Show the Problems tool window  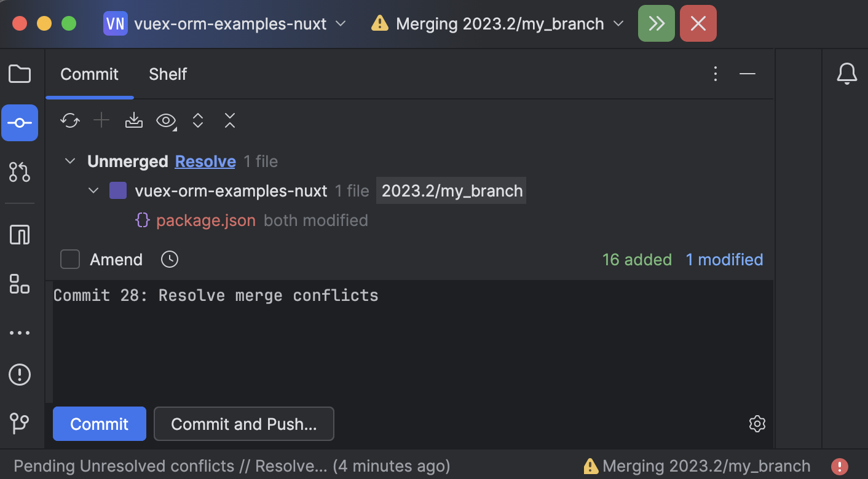[19, 375]
